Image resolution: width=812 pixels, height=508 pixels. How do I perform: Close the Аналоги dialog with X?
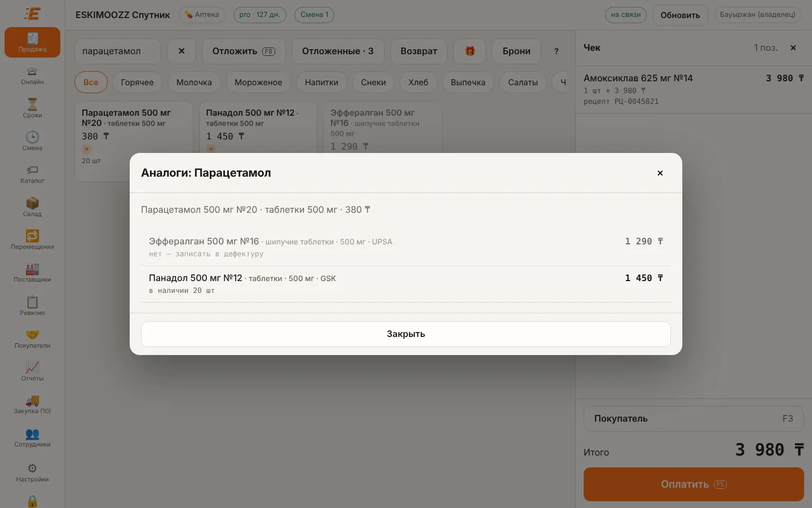[660, 173]
